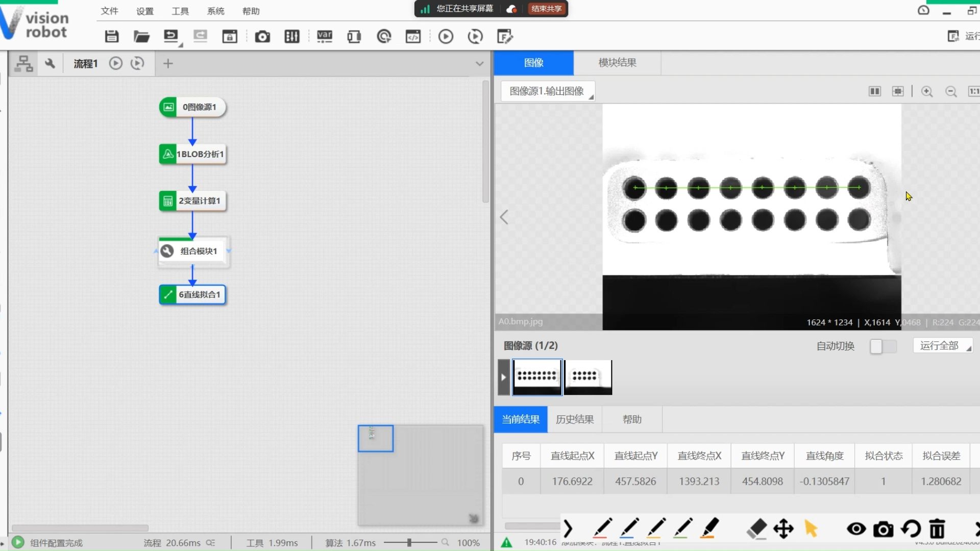Select the blue annotation pen
The width and height of the screenshot is (980, 551).
(629, 529)
